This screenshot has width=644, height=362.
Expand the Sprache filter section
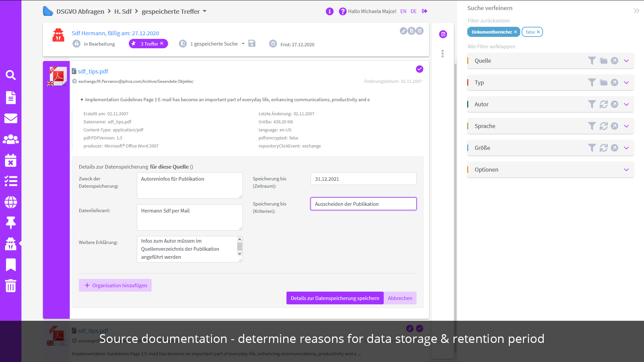[626, 126]
